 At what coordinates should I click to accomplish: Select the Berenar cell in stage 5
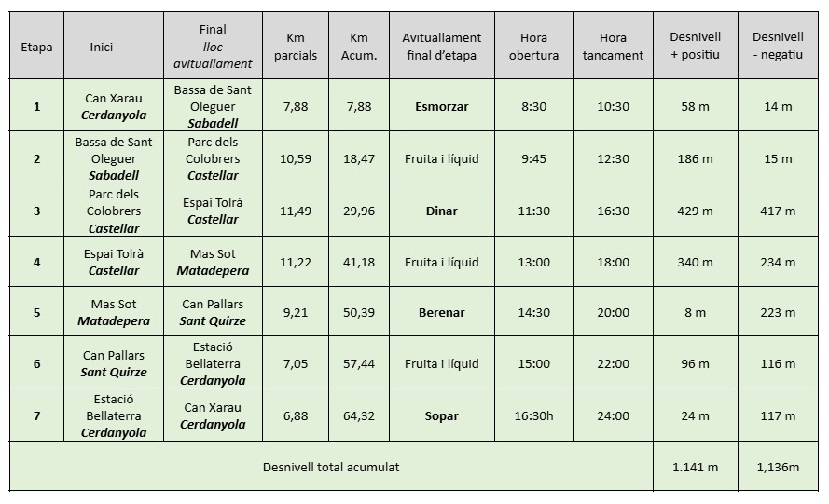click(x=441, y=312)
